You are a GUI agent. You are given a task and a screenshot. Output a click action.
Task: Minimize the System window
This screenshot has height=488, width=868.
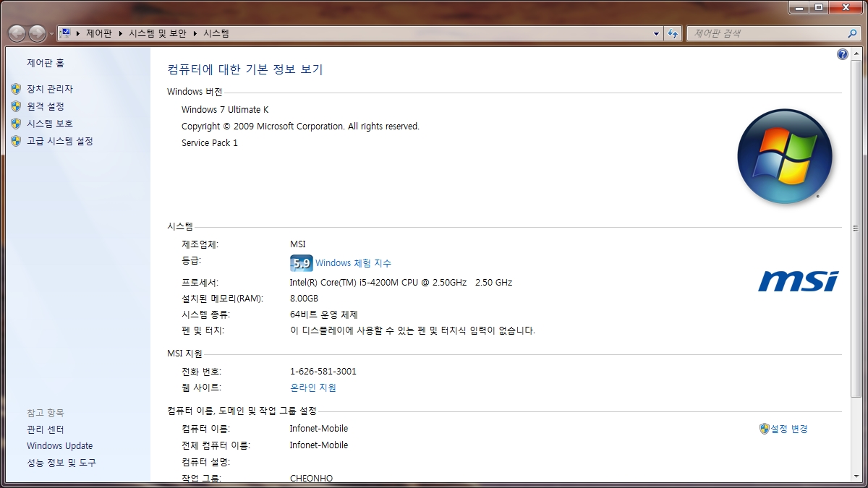(799, 7)
